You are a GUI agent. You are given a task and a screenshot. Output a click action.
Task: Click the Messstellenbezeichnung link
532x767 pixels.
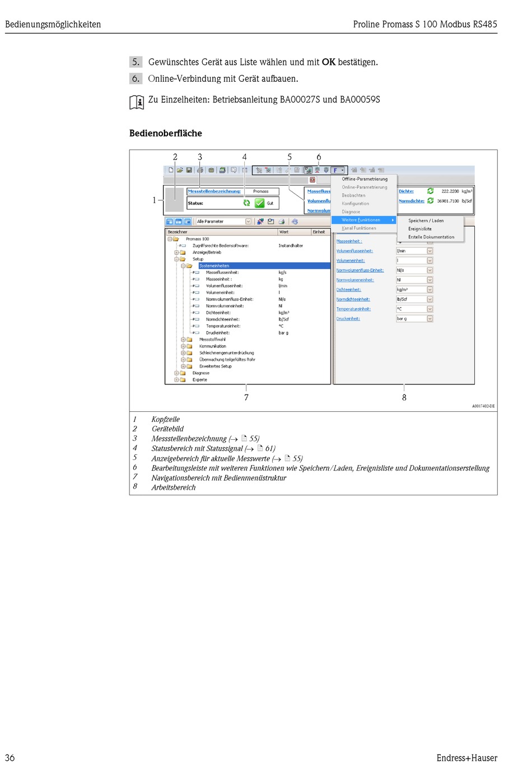(x=214, y=191)
